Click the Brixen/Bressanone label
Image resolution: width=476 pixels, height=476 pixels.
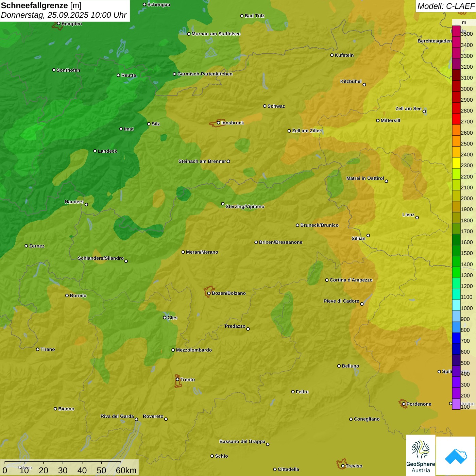(x=280, y=242)
